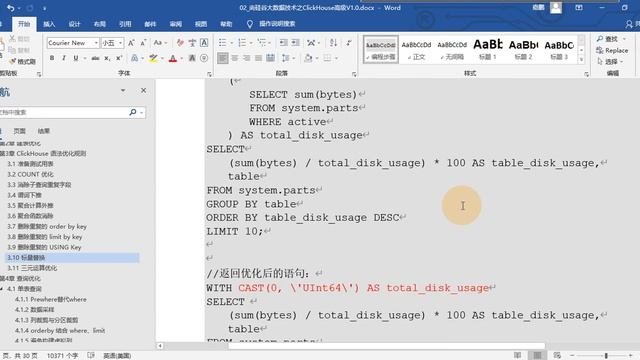
Task: Insert enclosed character
Action: click(204, 58)
